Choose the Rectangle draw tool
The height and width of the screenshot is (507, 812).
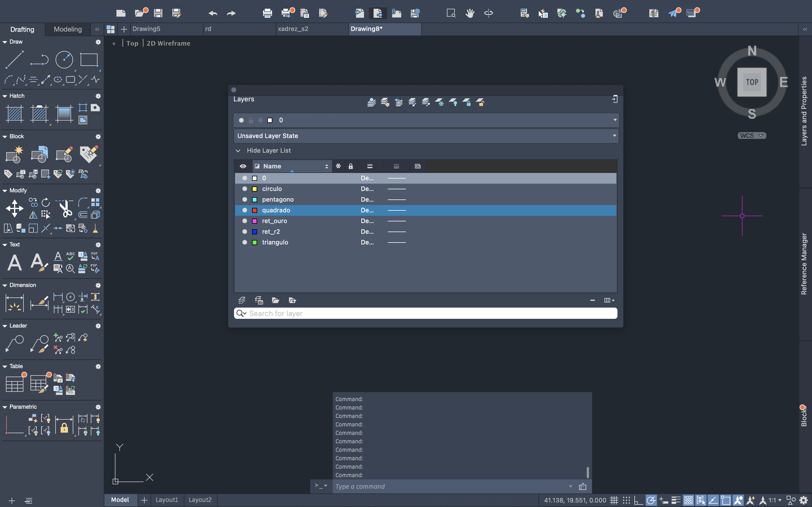(x=89, y=60)
